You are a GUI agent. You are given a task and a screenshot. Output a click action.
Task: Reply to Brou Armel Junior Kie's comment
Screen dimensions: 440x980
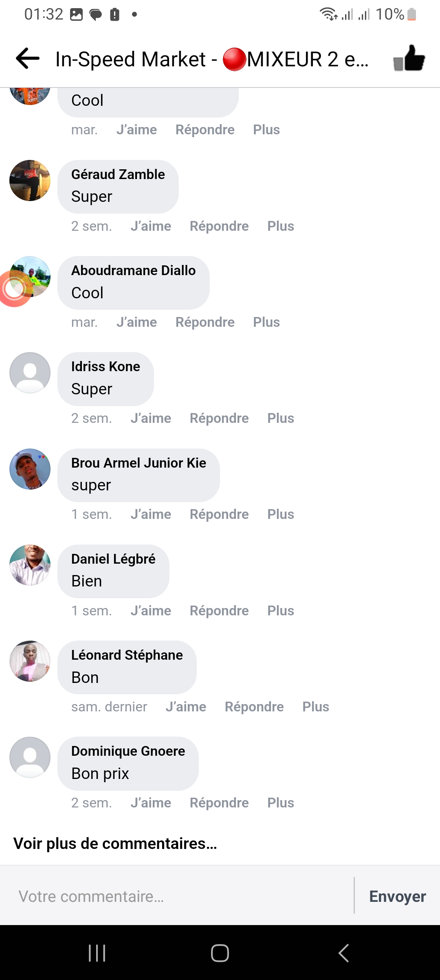point(219,514)
